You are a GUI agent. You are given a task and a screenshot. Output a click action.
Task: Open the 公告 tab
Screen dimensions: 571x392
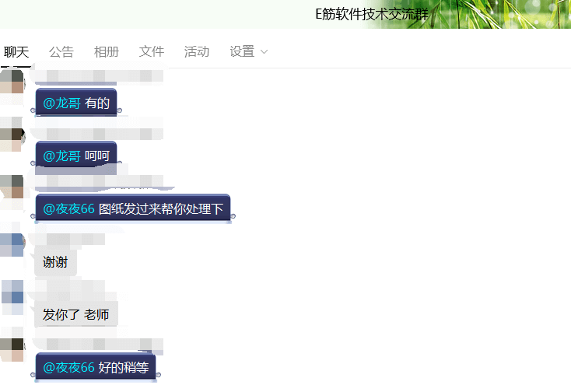tap(61, 52)
